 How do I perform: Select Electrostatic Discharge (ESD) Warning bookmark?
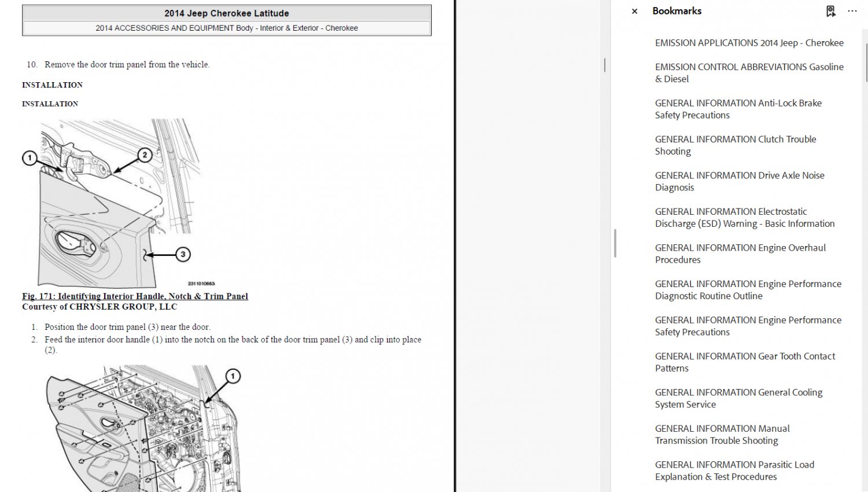click(x=745, y=218)
